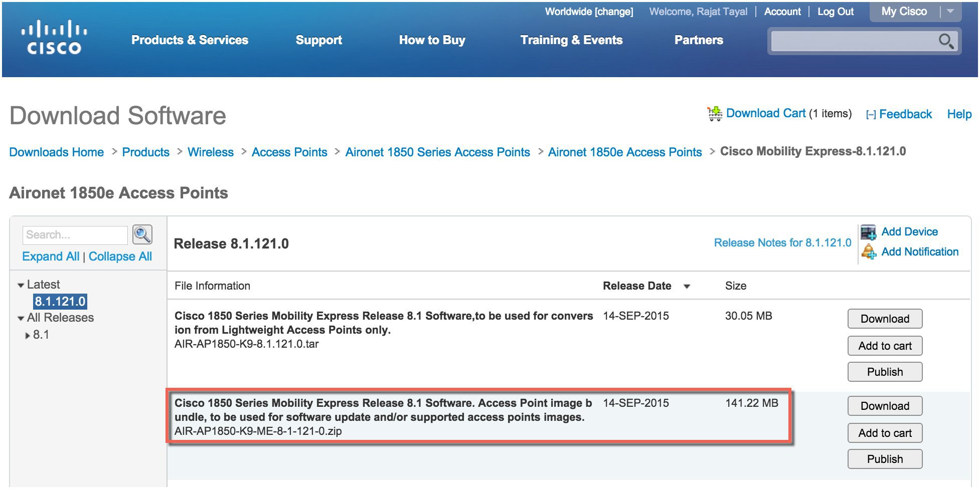Viewport: 980px width, 489px height.
Task: Click the Add Notification bell icon
Action: point(868,252)
